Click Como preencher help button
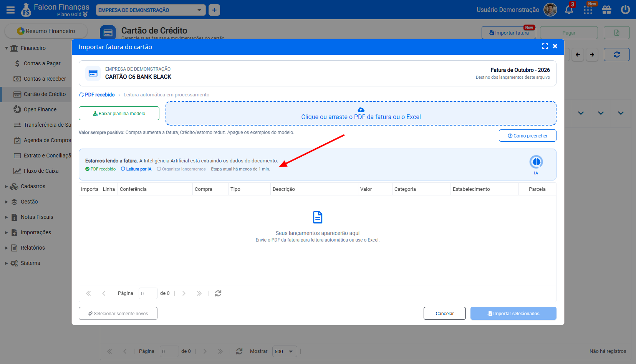 (x=527, y=136)
